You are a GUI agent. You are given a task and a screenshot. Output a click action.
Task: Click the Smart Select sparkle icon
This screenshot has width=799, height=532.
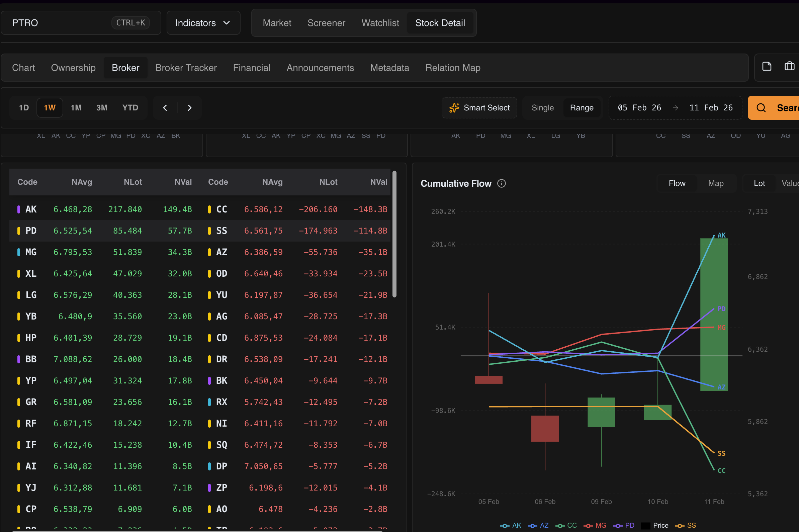click(x=454, y=107)
